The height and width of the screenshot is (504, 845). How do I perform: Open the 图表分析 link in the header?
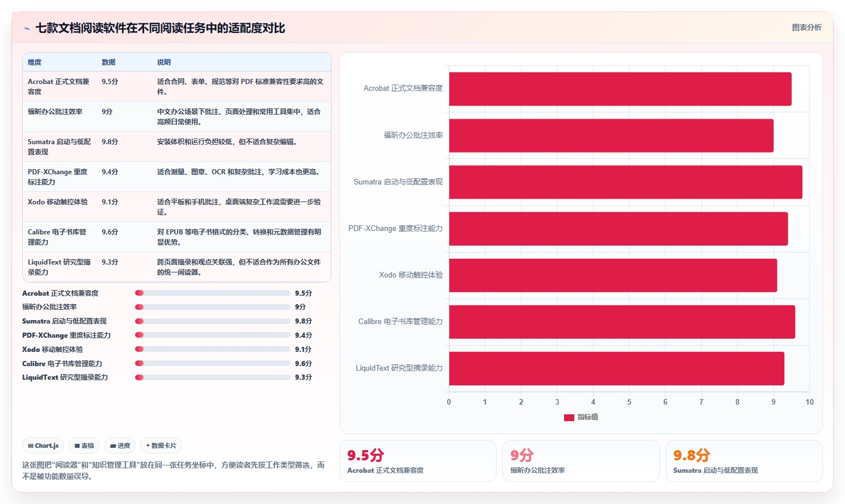point(806,27)
